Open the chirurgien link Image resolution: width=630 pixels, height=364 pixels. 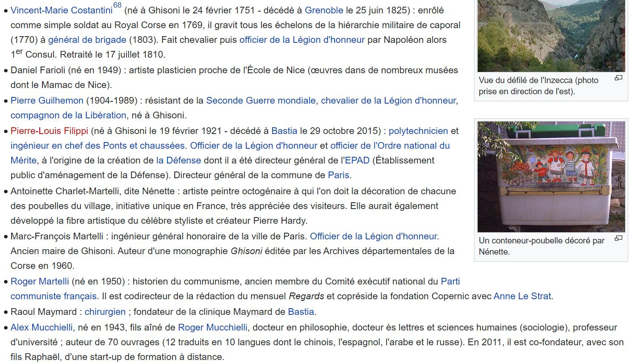click(106, 312)
